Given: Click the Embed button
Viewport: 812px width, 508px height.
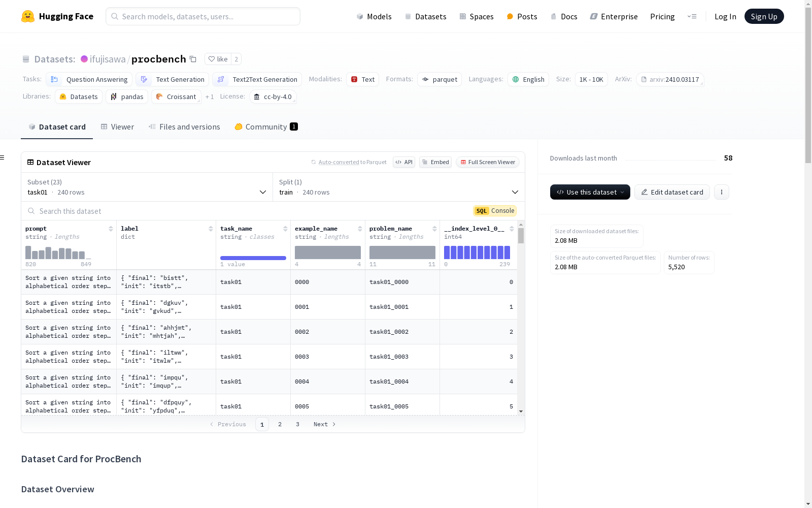Looking at the screenshot, I should (435, 162).
